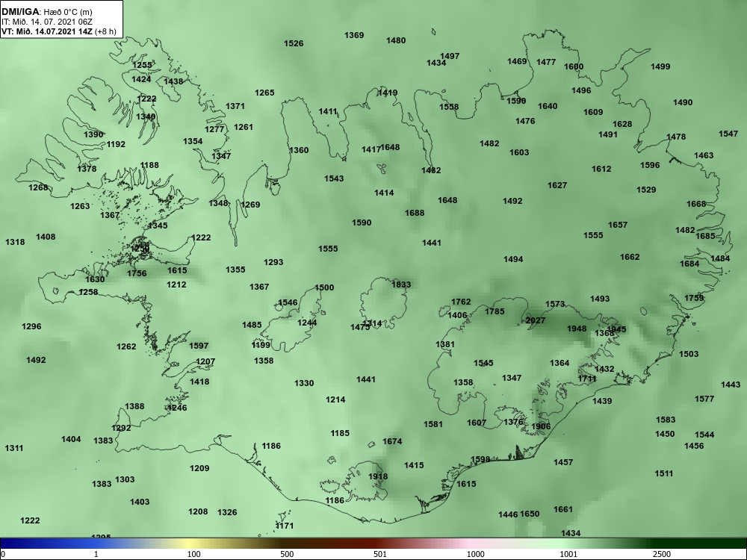Screen dimensions: 747x560
Task: Click the map value 1408
Action: pyautogui.click(x=46, y=237)
